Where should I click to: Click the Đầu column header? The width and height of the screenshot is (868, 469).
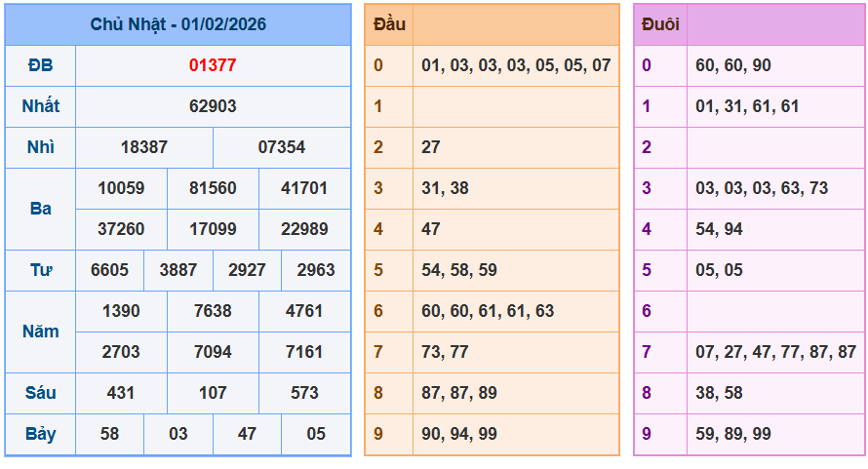click(389, 24)
